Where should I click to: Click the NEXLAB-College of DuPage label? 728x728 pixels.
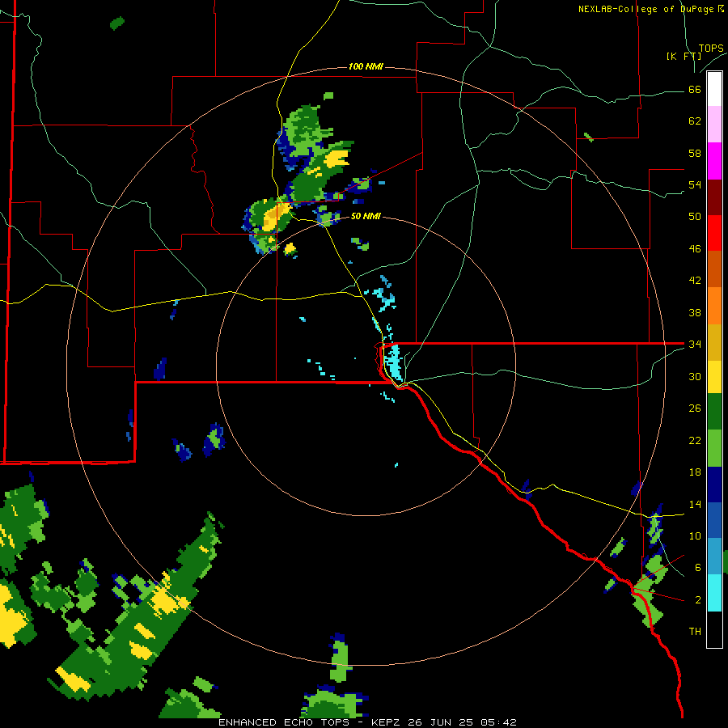tap(650, 9)
